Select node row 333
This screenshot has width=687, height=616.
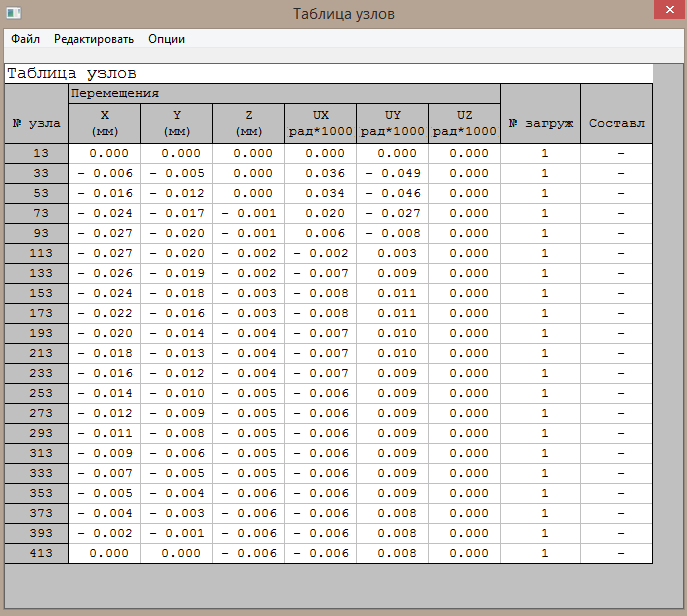click(x=36, y=473)
